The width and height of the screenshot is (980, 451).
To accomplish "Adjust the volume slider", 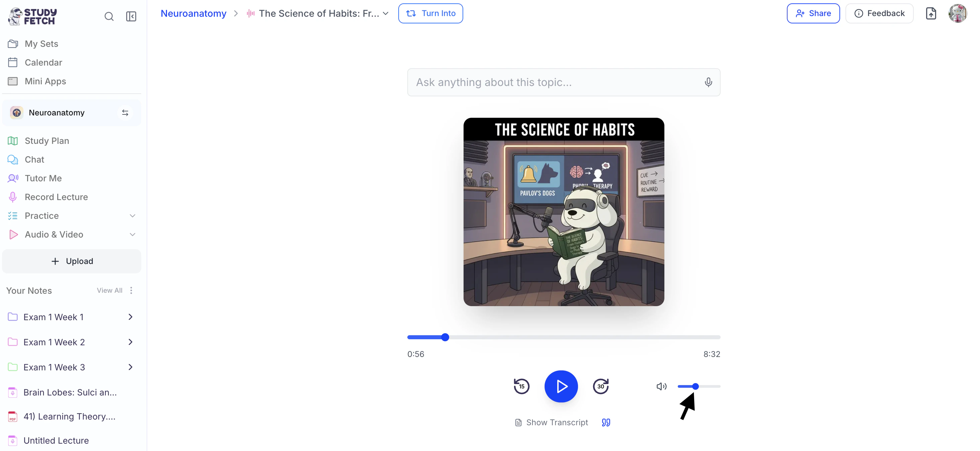I will (695, 386).
